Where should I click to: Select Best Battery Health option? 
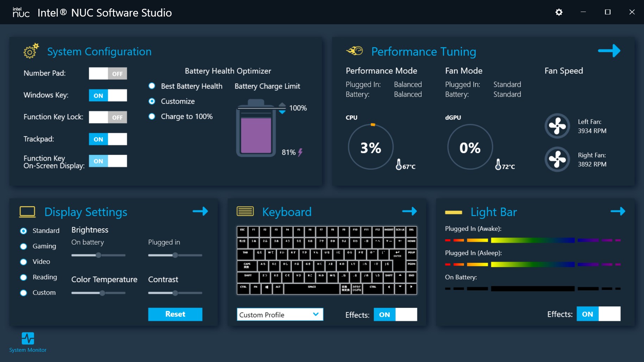(x=152, y=86)
